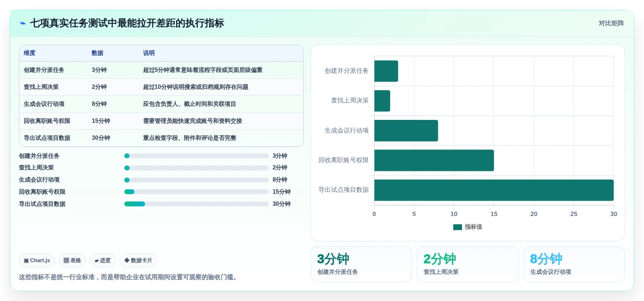The height and width of the screenshot is (301, 644).
Task: Click the chart axis label 回收离职账号权限
Action: [344, 160]
